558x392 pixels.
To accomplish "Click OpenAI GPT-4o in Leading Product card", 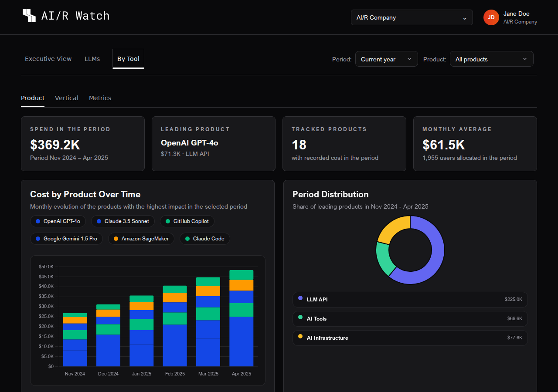I will click(190, 143).
